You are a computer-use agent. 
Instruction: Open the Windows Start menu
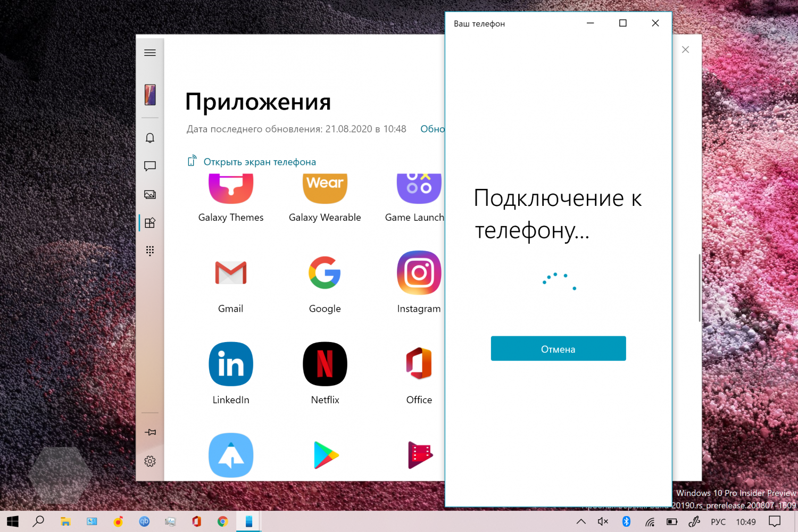[13, 521]
